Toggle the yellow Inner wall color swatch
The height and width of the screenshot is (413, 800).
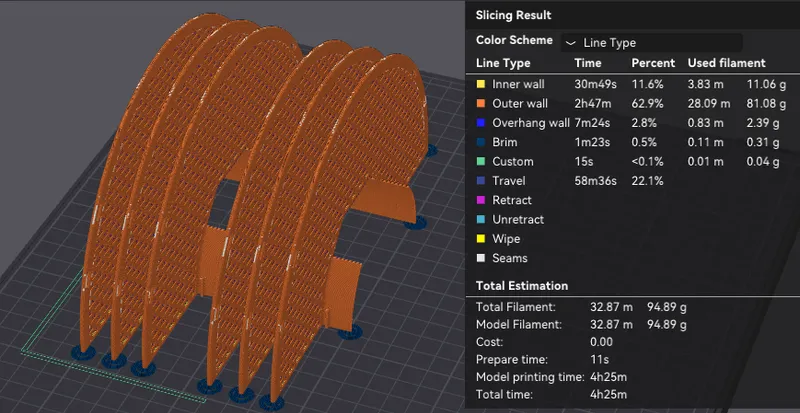click(x=481, y=84)
